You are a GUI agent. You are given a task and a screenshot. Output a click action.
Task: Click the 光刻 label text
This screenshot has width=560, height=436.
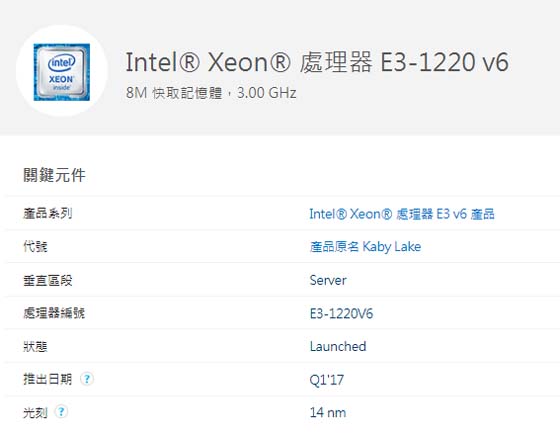(35, 412)
